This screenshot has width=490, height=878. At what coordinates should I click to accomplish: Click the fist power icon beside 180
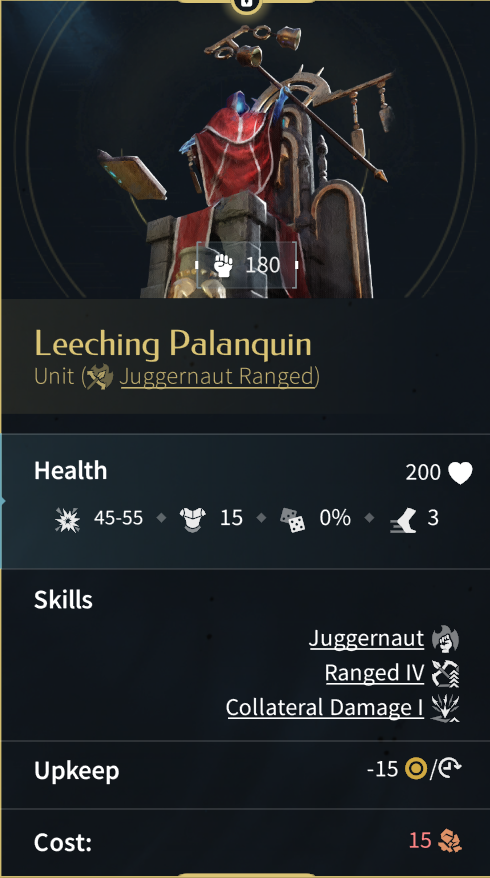[223, 265]
